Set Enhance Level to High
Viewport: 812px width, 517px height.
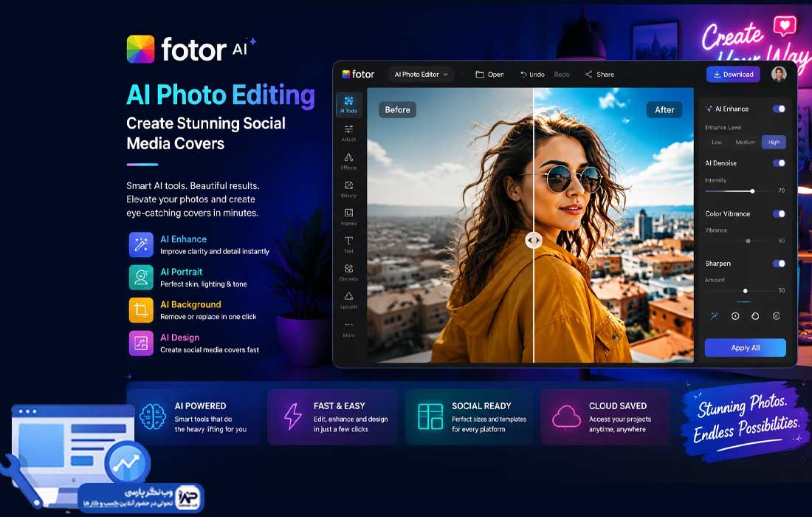pos(774,142)
